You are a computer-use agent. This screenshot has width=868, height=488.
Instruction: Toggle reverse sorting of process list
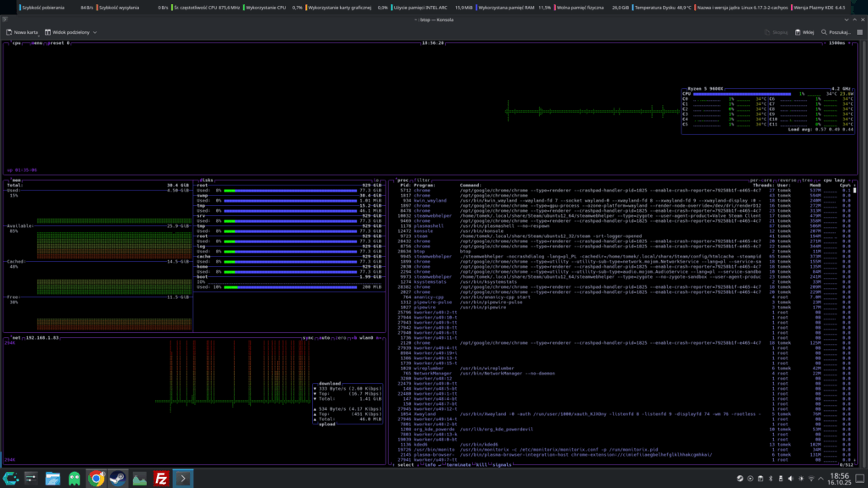pyautogui.click(x=785, y=180)
